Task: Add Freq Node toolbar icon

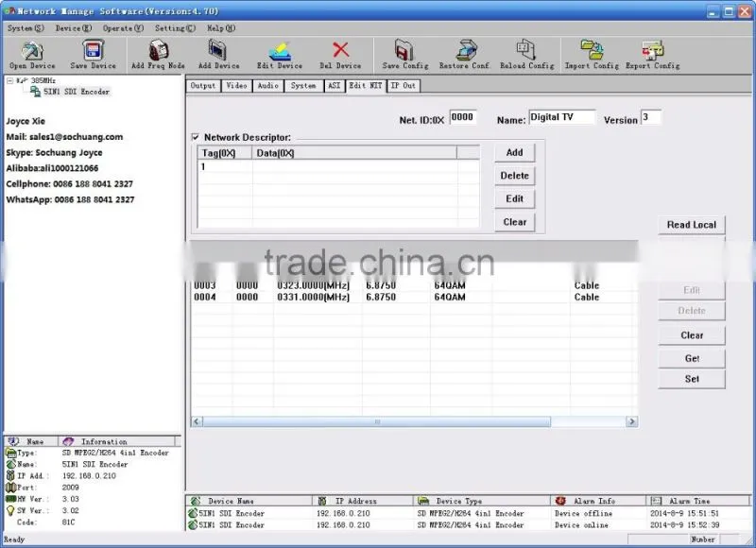Action: click(x=158, y=50)
